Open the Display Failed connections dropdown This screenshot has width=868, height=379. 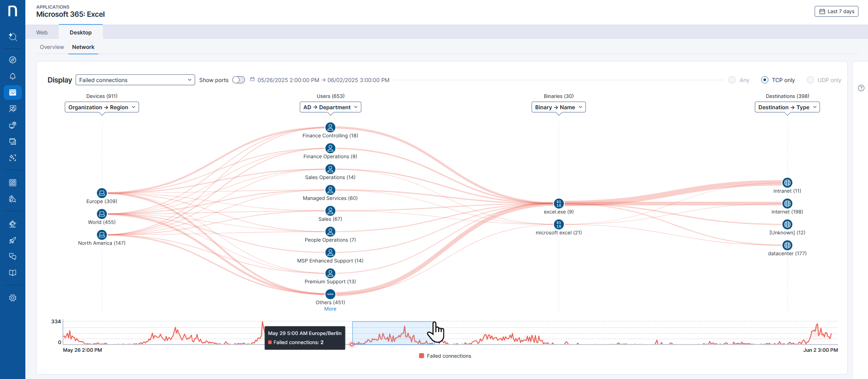[x=135, y=80]
